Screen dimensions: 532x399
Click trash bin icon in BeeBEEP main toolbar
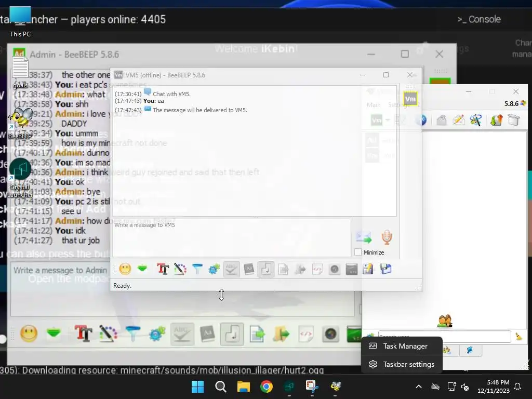[x=514, y=120]
